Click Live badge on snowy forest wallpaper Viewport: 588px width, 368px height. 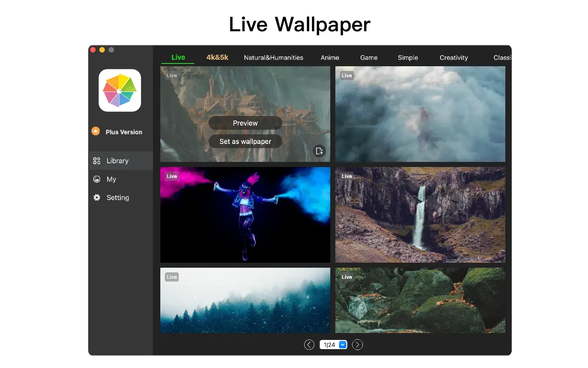click(172, 277)
